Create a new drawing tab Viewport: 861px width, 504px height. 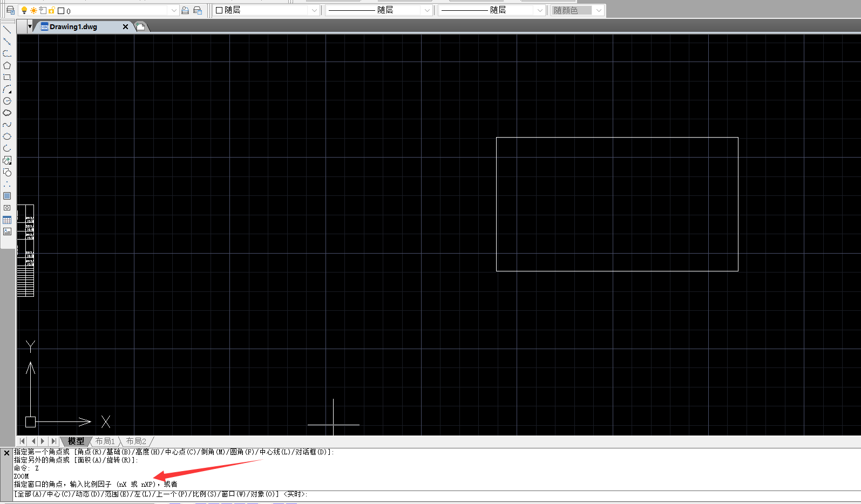tap(140, 26)
